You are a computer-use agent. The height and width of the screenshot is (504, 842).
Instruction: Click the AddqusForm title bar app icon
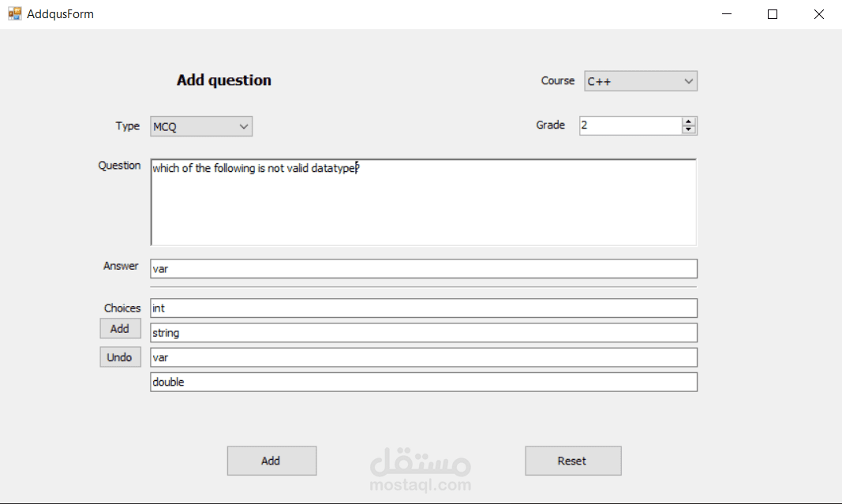[14, 13]
